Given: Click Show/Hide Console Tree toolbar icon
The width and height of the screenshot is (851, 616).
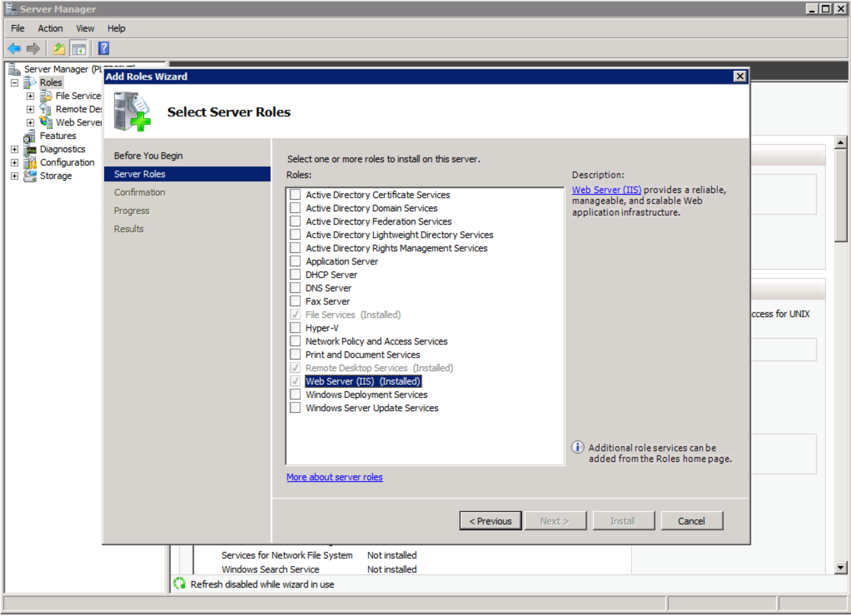Looking at the screenshot, I should (x=78, y=49).
